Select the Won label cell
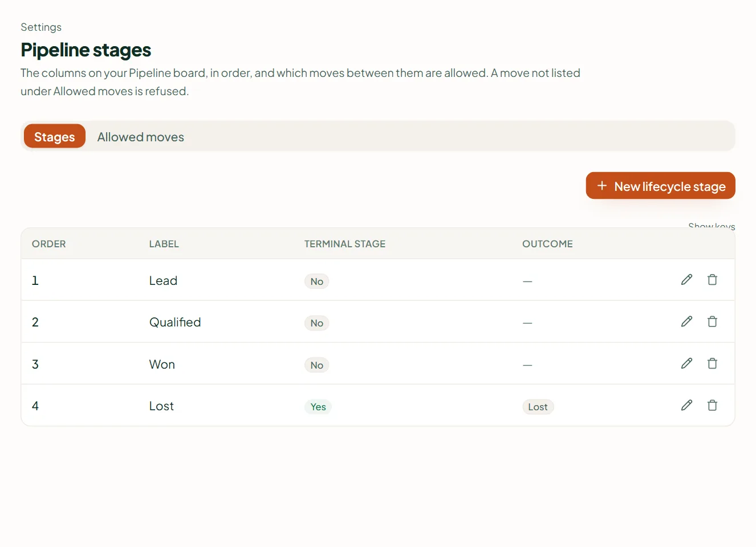 click(162, 364)
